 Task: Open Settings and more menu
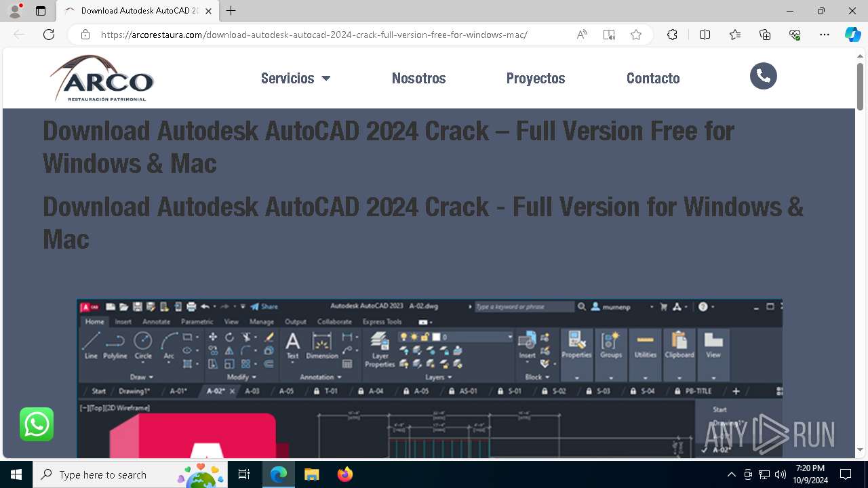click(x=825, y=35)
